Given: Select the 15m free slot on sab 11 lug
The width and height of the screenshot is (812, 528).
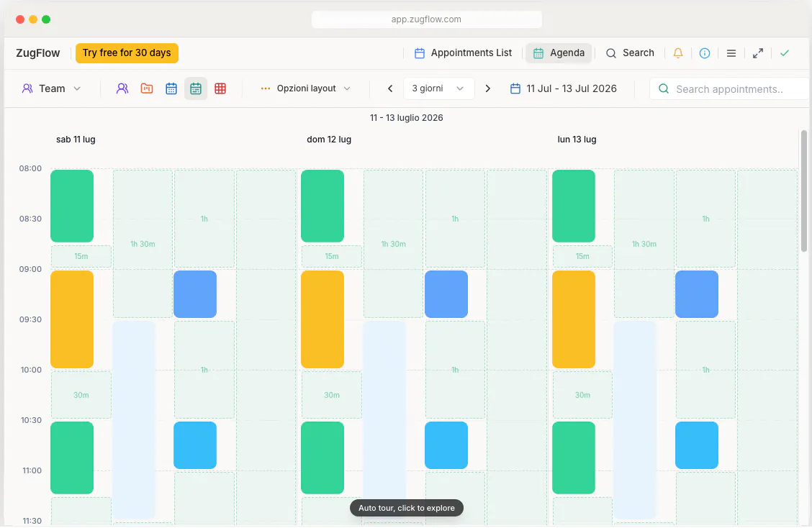Looking at the screenshot, I should click(x=81, y=256).
